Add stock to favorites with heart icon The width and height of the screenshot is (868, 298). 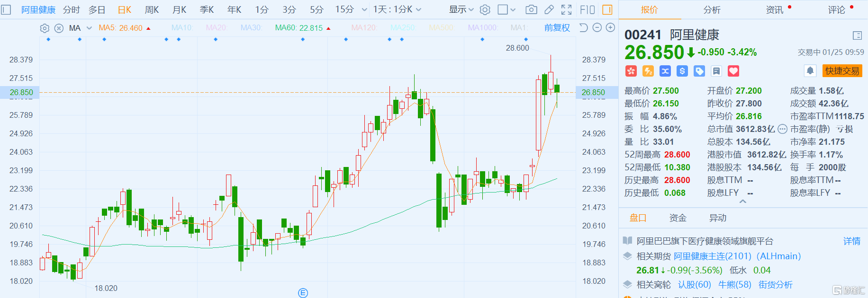(733, 71)
